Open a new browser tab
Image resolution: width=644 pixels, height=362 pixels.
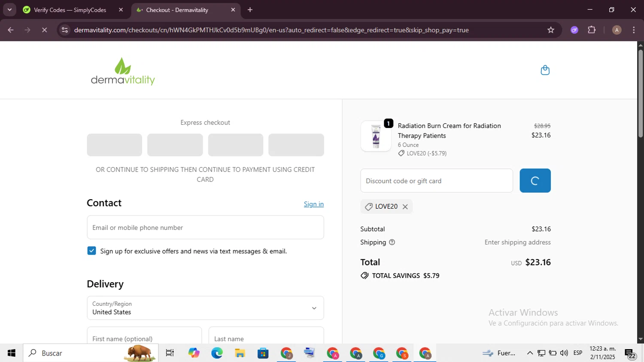[250, 10]
